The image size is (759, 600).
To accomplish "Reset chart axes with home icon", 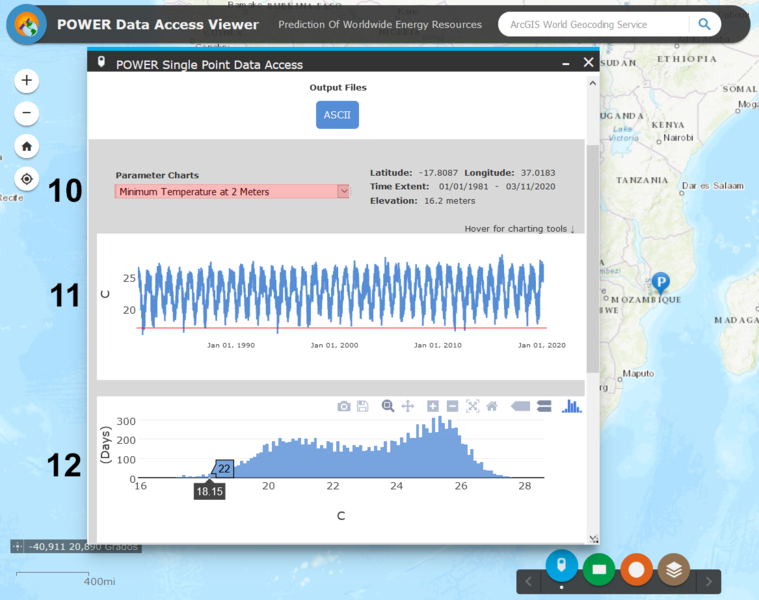I will tap(492, 406).
